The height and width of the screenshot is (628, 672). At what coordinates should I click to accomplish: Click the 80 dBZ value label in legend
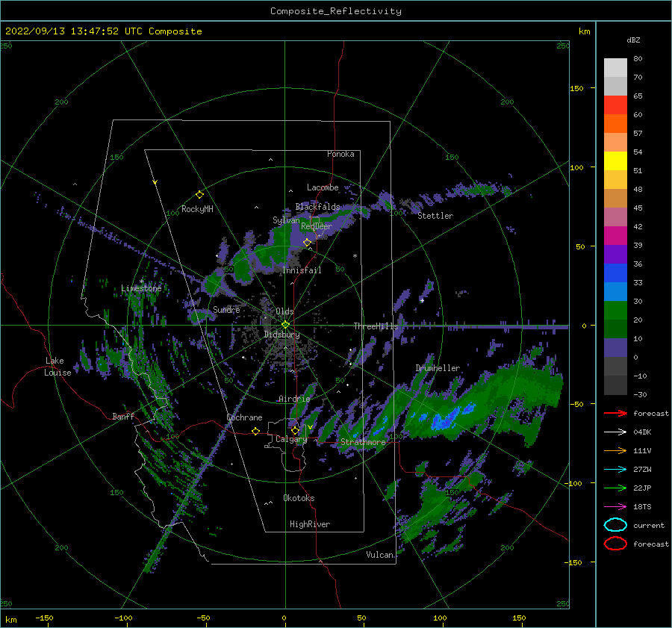tap(638, 59)
